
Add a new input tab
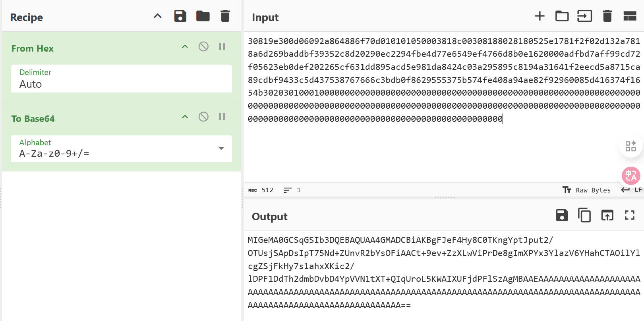point(540,16)
